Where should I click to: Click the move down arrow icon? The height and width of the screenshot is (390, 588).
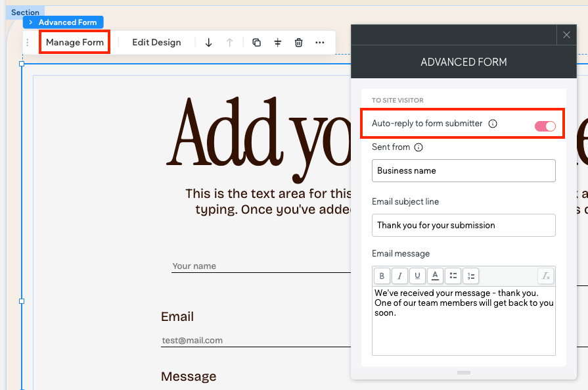(209, 43)
